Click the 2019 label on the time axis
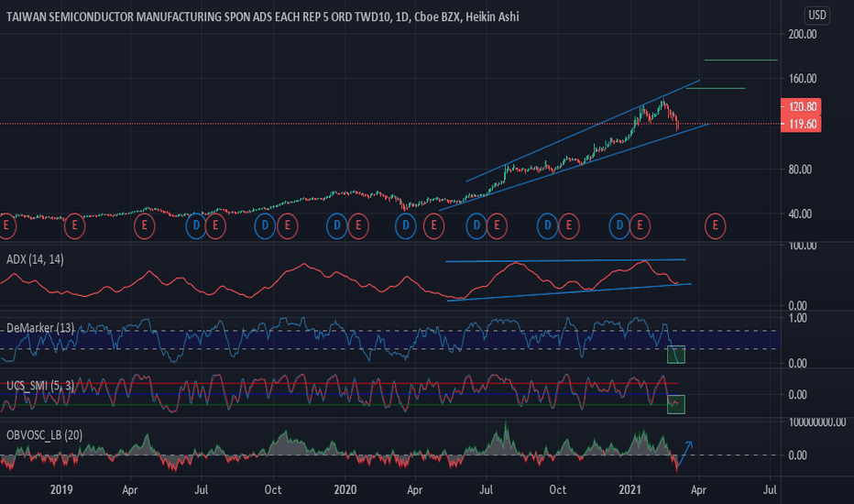The height and width of the screenshot is (504, 854). tap(61, 490)
